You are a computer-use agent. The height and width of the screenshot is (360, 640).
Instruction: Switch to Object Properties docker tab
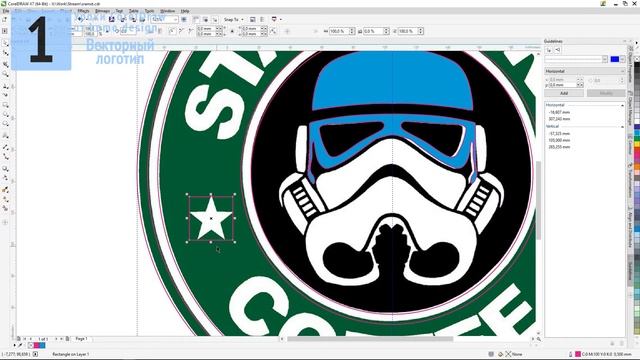point(631,63)
